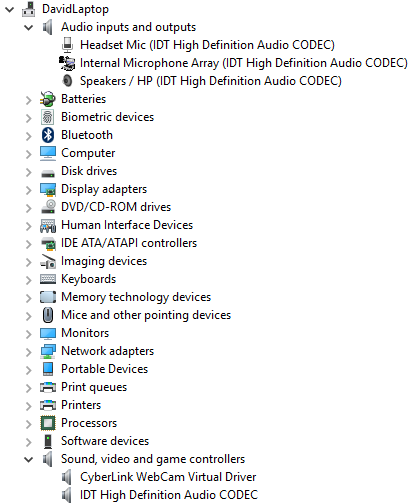Expand the Display adapters category

pyautogui.click(x=29, y=190)
